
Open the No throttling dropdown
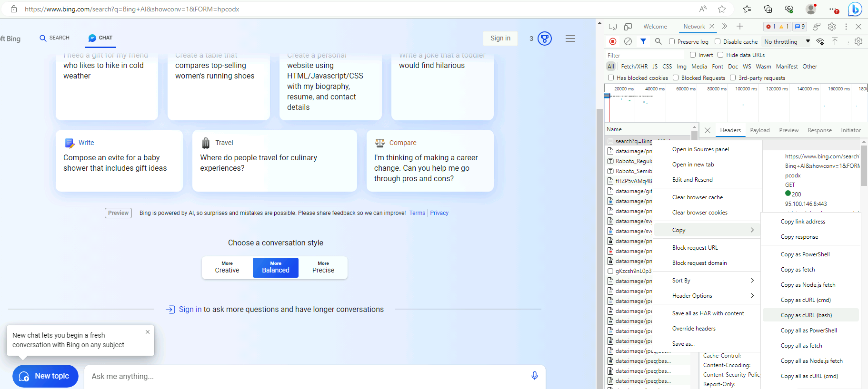(787, 41)
